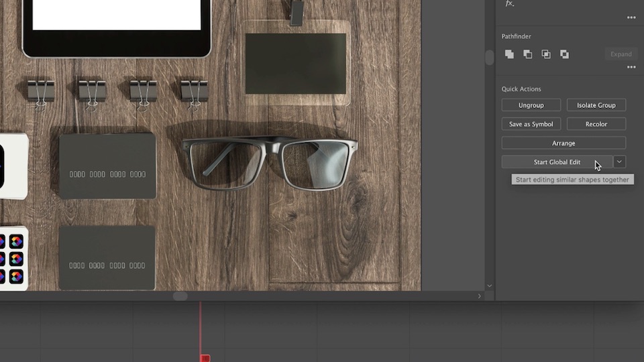Select the tablet on the canvas

117,28
